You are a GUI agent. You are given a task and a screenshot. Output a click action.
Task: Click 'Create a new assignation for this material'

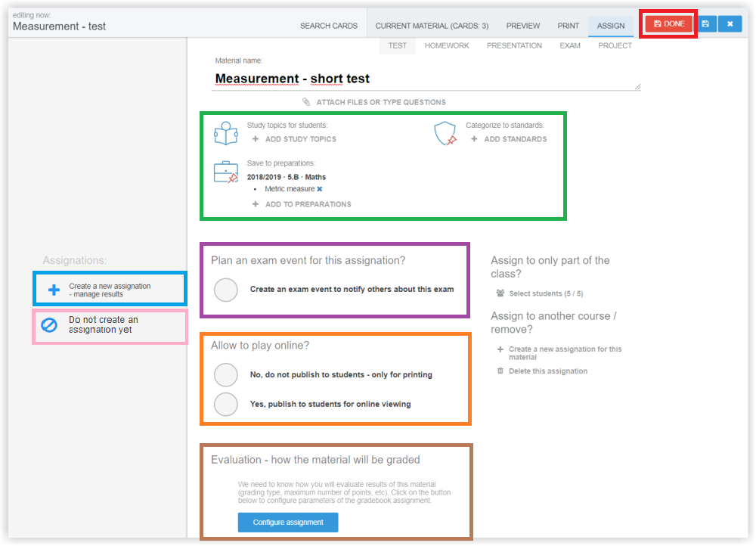coord(565,353)
